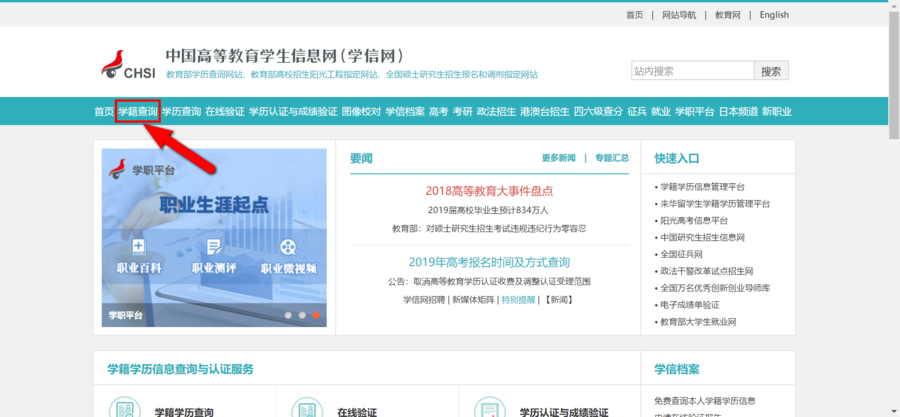Open 就业 navigation item
The image size is (900, 417).
click(x=661, y=112)
